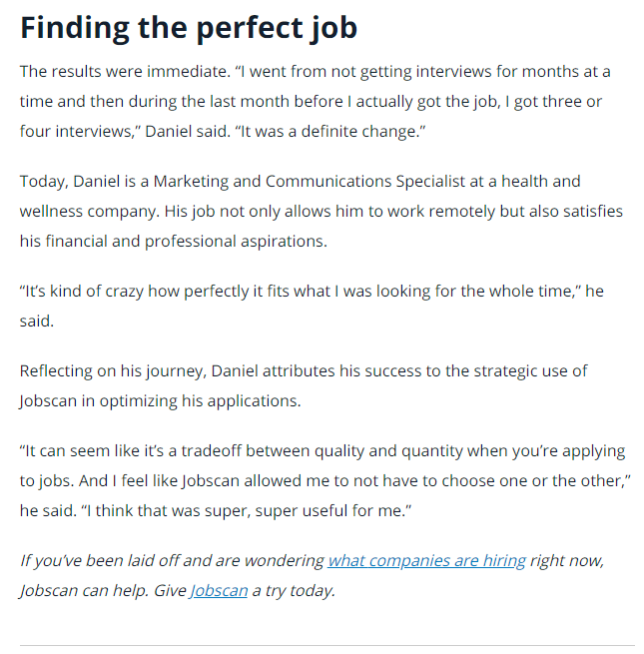Click the quote starting "It's kind of crazy"
Screen dimensions: 644x654
(x=312, y=292)
